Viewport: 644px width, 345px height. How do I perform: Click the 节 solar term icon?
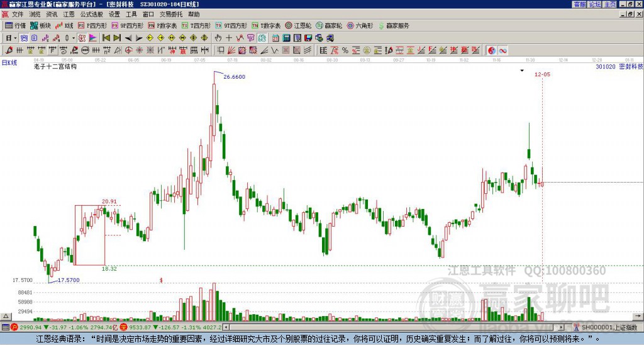tap(250, 38)
